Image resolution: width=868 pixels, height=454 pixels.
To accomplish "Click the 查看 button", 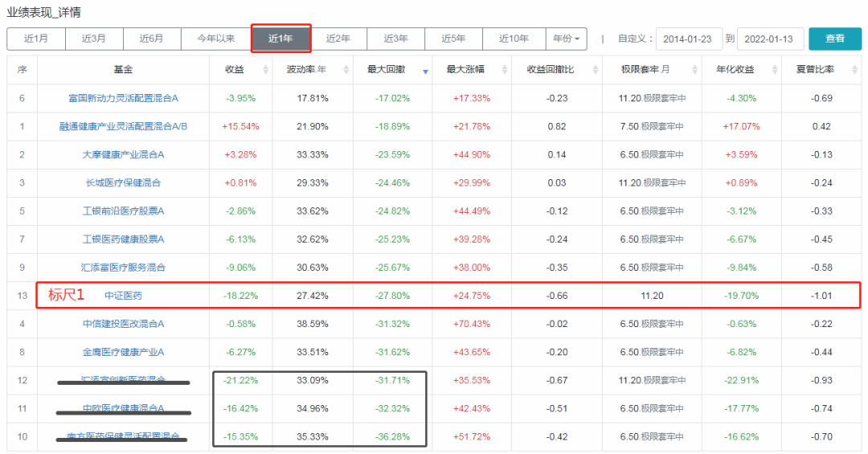I will [x=835, y=39].
